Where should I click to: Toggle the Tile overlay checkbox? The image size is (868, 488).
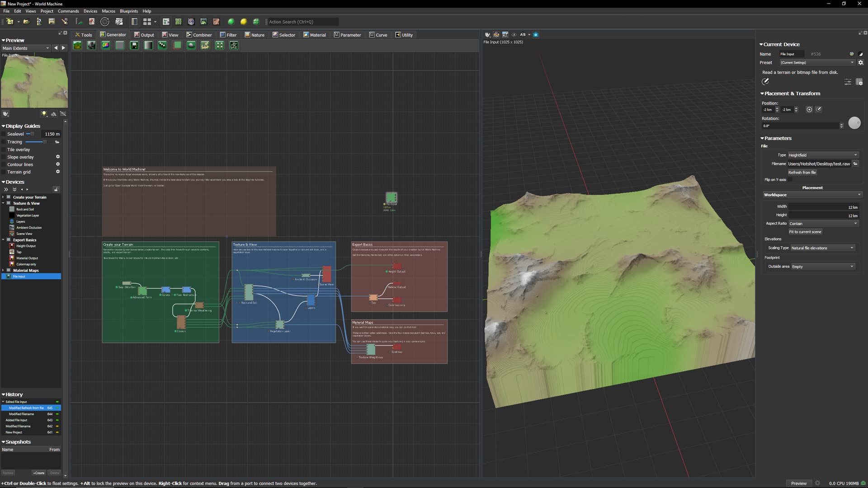pos(4,150)
